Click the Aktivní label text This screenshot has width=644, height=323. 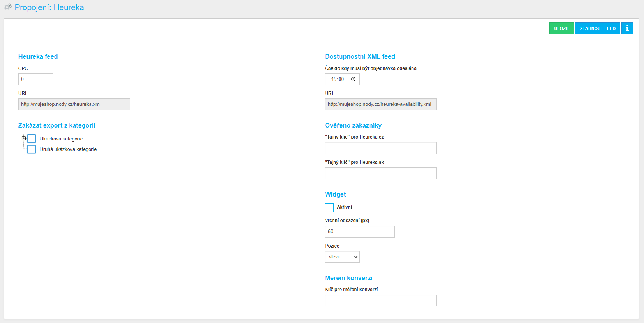344,207
